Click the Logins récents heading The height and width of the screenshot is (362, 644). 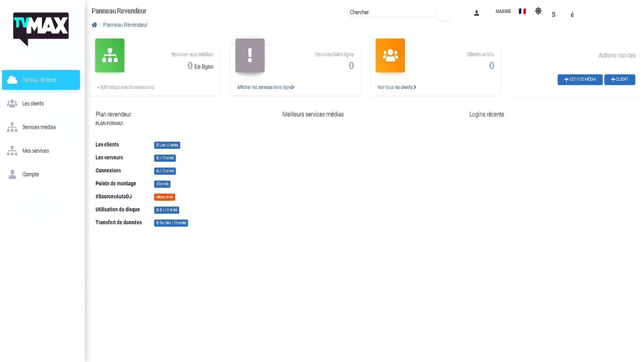click(487, 115)
